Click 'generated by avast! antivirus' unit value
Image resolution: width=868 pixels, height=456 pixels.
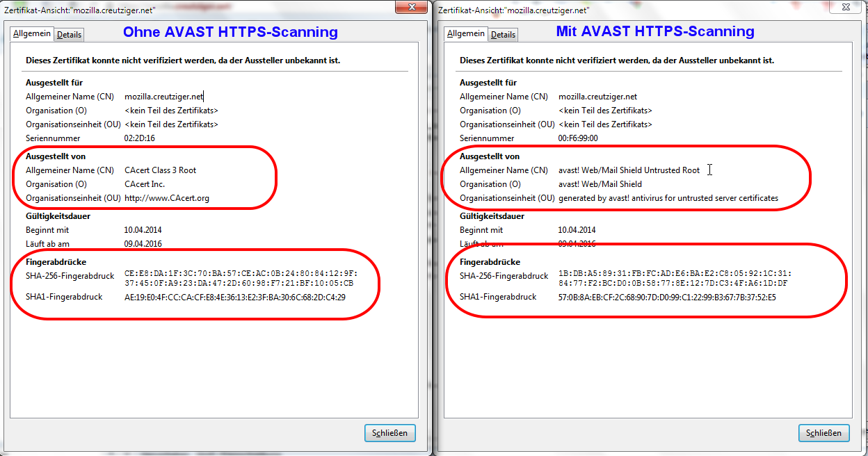[668, 198]
